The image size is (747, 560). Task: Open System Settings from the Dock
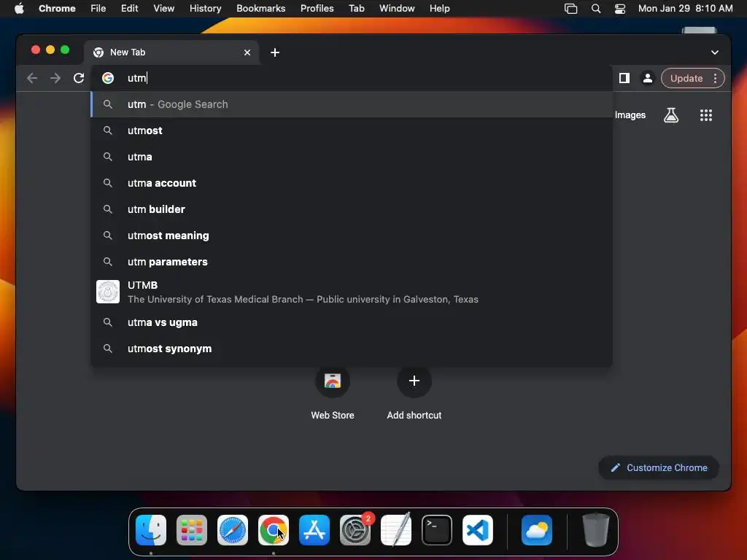click(355, 530)
